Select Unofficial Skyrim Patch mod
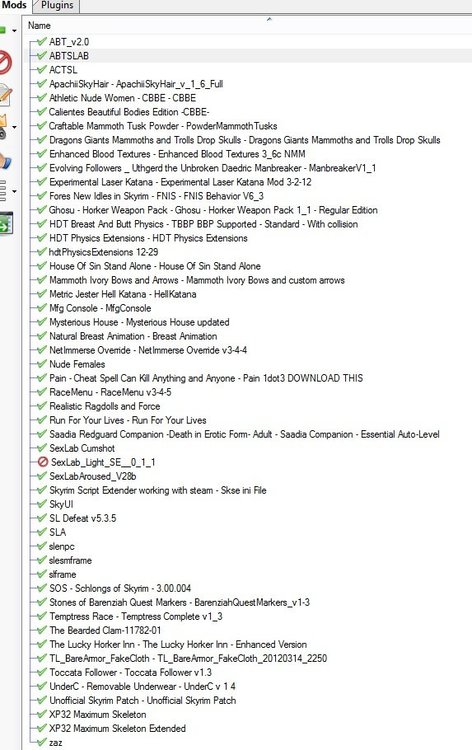The image size is (472, 750). coord(143,700)
